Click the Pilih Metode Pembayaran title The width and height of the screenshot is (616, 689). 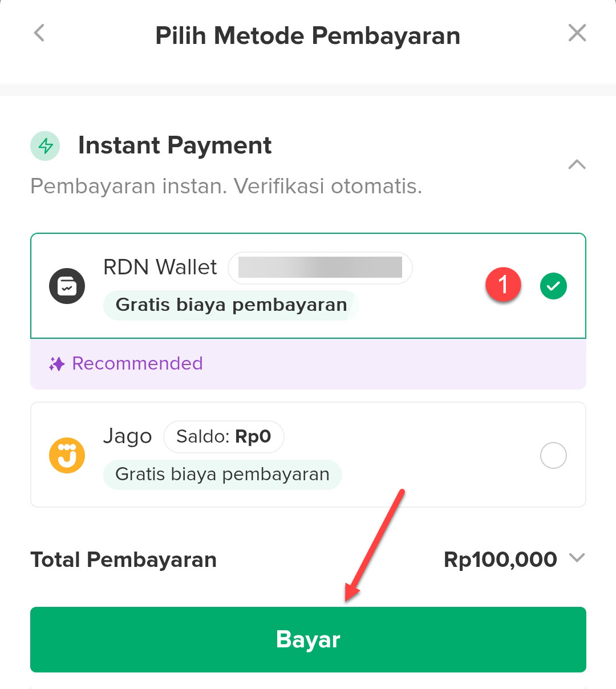coord(308,36)
